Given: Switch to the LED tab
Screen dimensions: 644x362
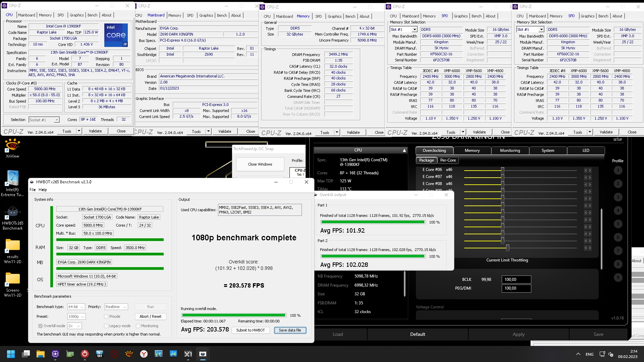Looking at the screenshot, I should tap(586, 150).
